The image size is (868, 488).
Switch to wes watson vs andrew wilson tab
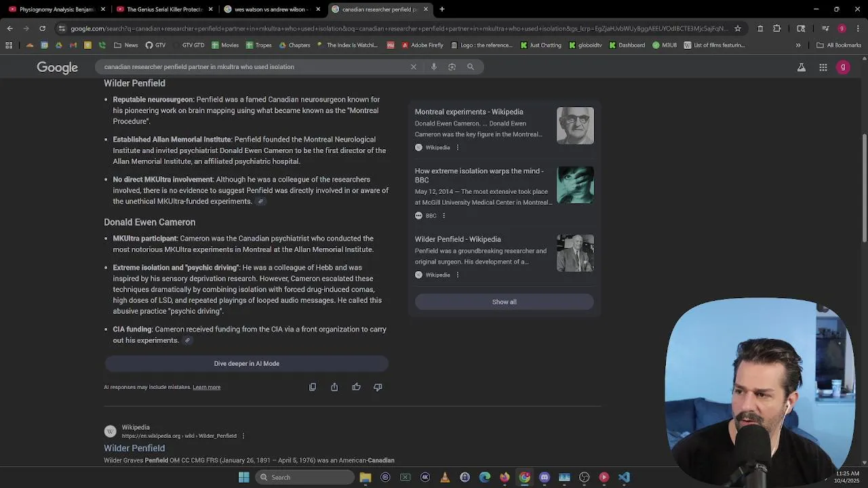tap(268, 9)
